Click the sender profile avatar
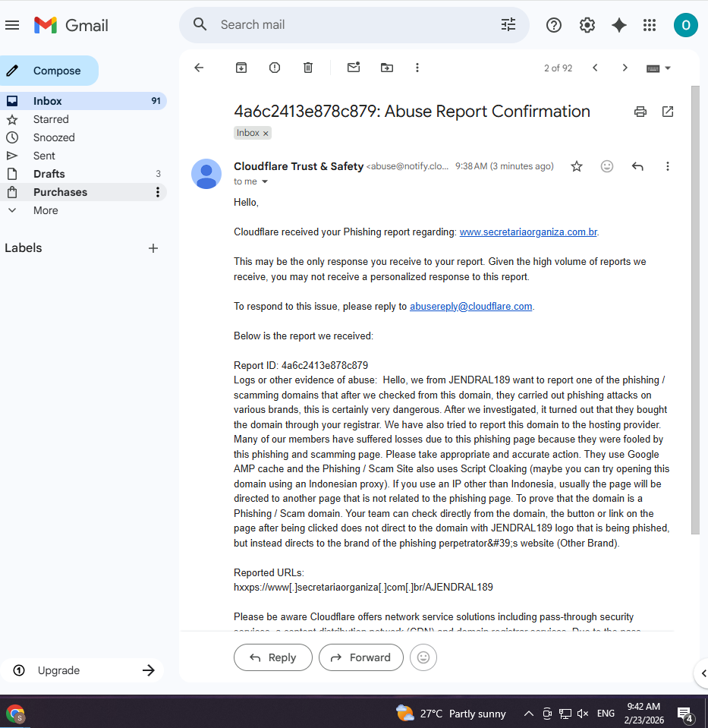 tap(206, 174)
